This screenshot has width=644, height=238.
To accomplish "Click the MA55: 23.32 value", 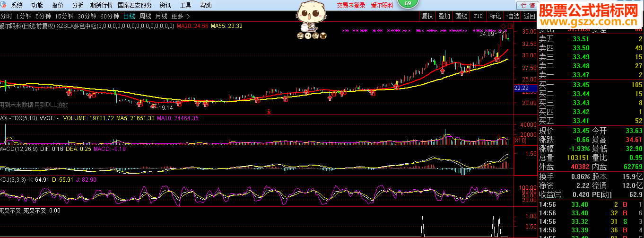I will (x=226, y=26).
